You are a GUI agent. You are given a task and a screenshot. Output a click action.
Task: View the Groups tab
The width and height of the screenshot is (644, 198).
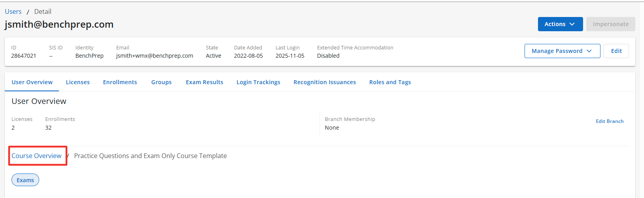161,82
